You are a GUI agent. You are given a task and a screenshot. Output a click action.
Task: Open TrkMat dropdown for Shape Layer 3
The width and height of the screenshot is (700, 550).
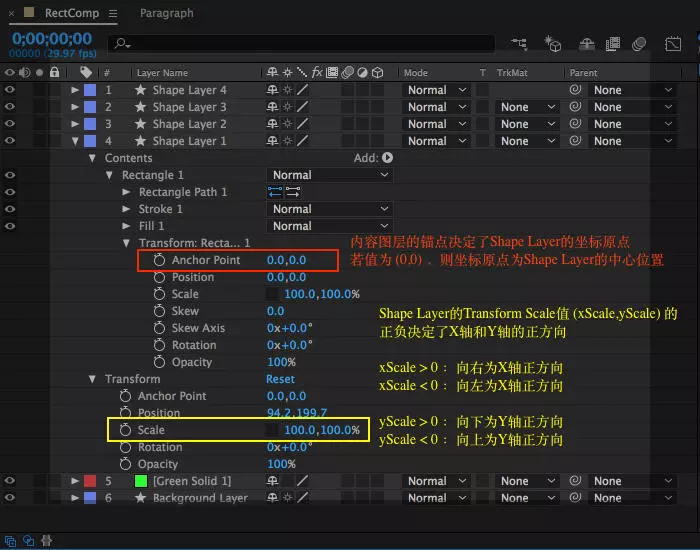(527, 107)
